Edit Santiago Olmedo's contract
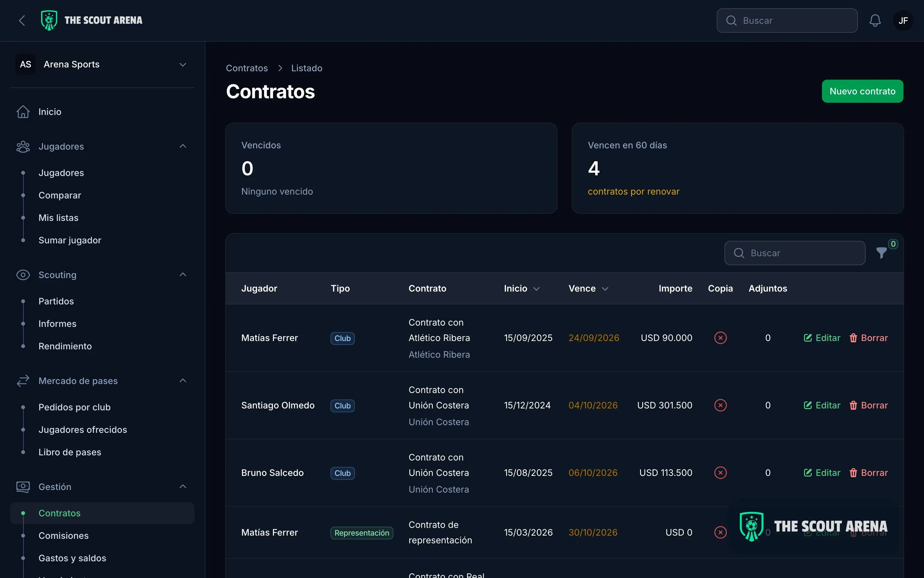 (x=822, y=405)
